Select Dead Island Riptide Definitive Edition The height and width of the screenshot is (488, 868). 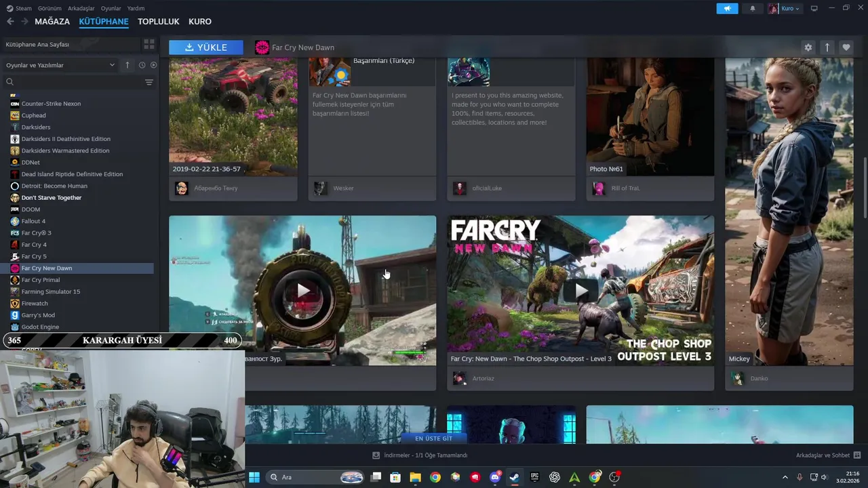(72, 174)
